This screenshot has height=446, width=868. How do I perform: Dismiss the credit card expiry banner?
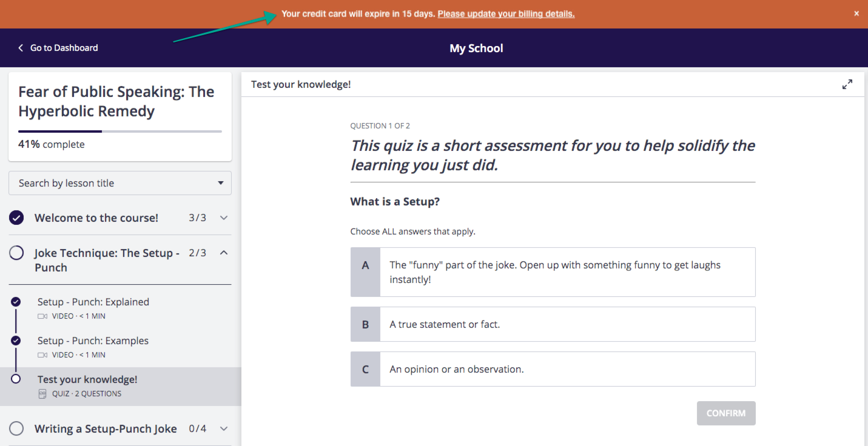point(856,13)
